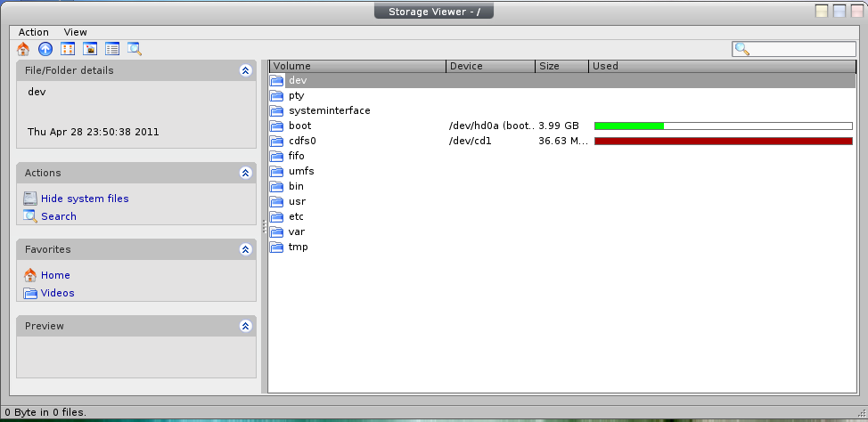Open the Action menu
This screenshot has height=422, width=868.
point(34,32)
